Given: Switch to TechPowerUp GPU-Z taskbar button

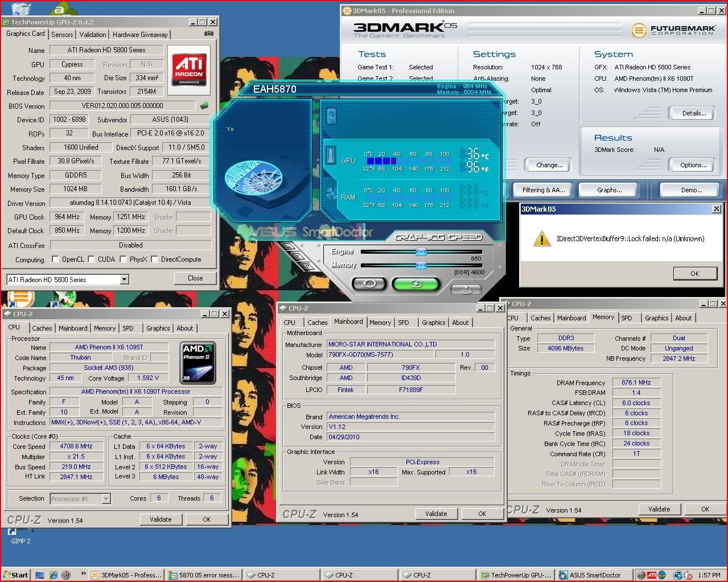Looking at the screenshot, I should pyautogui.click(x=515, y=575).
